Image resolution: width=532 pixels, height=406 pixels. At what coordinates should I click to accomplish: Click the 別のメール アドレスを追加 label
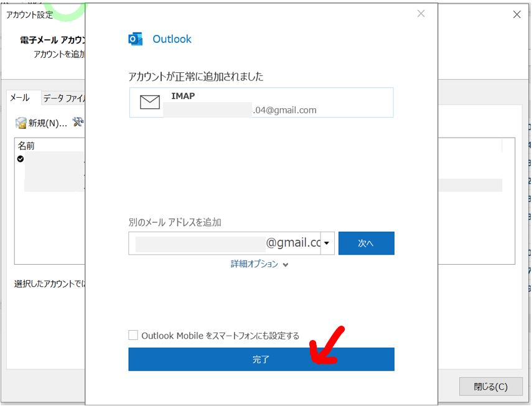[x=175, y=222]
